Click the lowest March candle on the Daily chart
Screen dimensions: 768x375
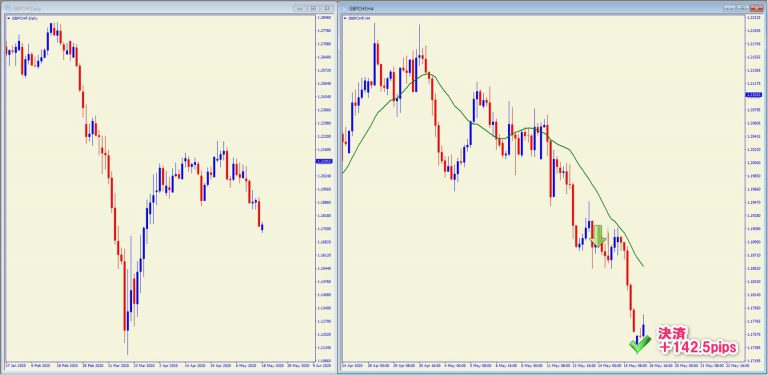coord(127,321)
